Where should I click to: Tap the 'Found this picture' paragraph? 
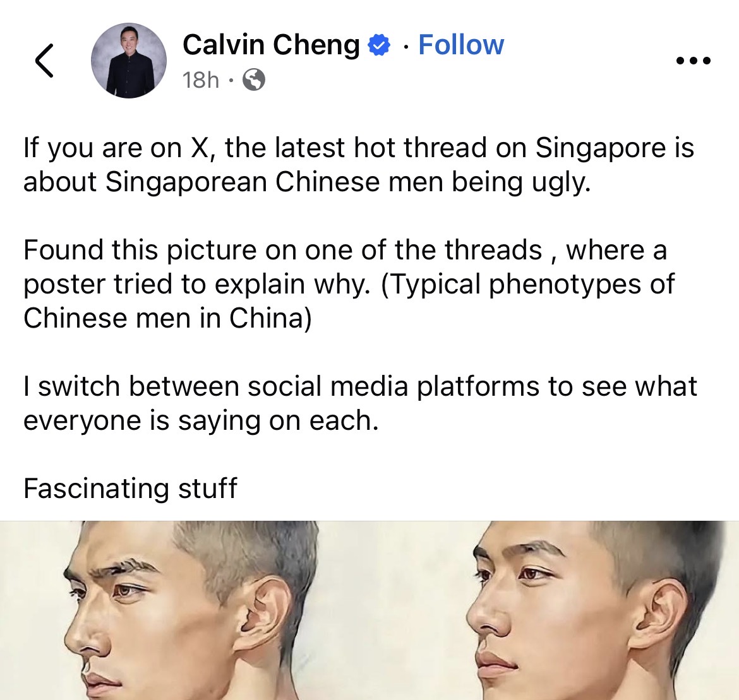[x=349, y=283]
